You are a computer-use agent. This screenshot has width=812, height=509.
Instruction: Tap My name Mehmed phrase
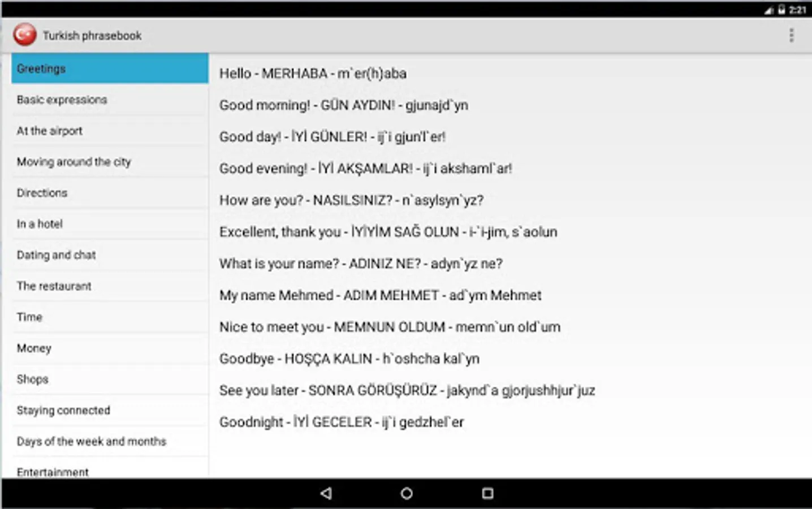(x=381, y=295)
